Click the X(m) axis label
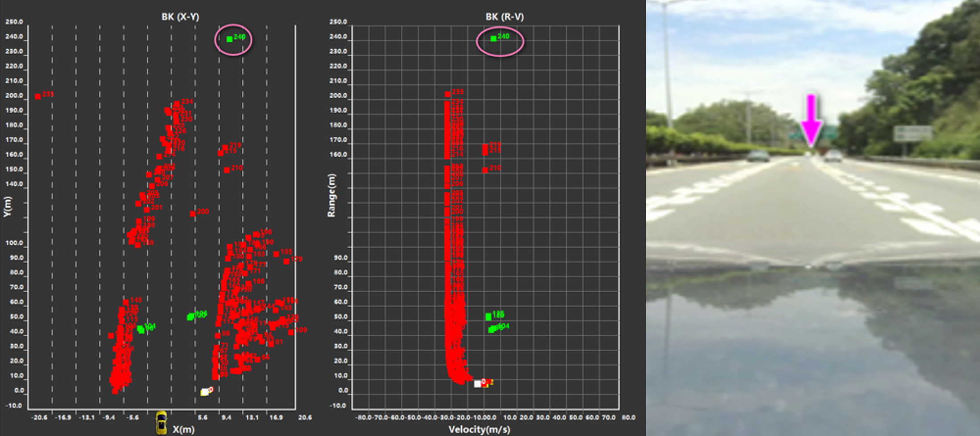The image size is (980, 436). tap(184, 429)
